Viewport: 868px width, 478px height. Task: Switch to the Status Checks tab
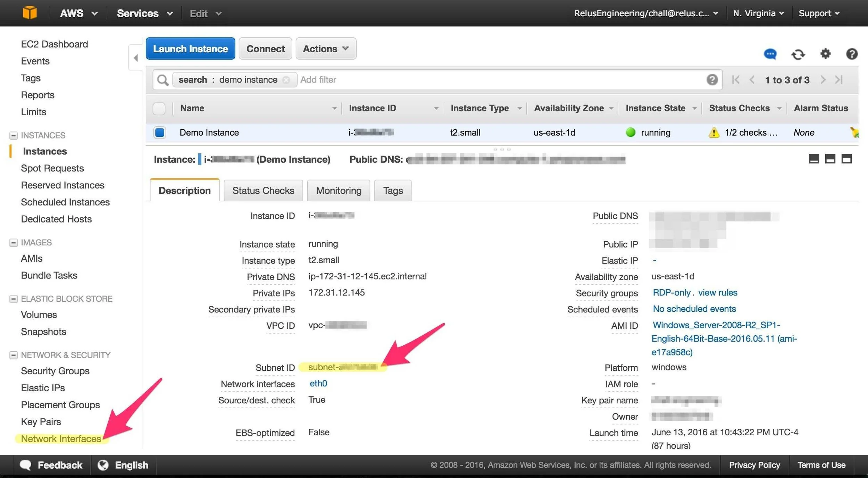pyautogui.click(x=263, y=190)
